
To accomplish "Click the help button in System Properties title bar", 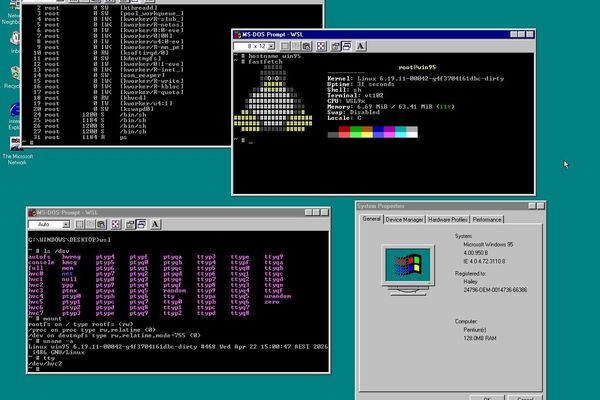I will pos(532,206).
